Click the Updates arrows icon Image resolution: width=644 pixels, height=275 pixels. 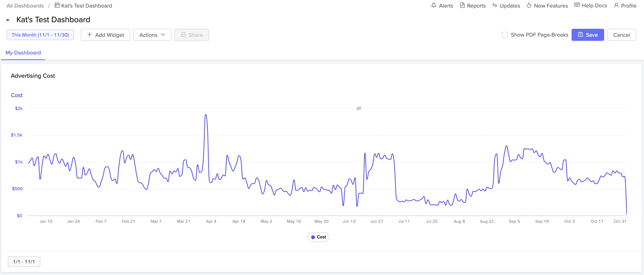click(495, 5)
